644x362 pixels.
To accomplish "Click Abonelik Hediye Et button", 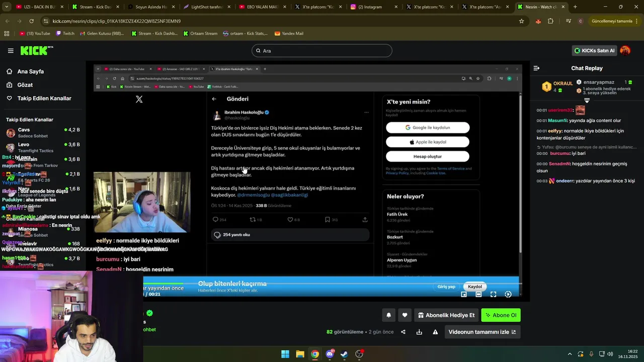I will [x=446, y=315].
